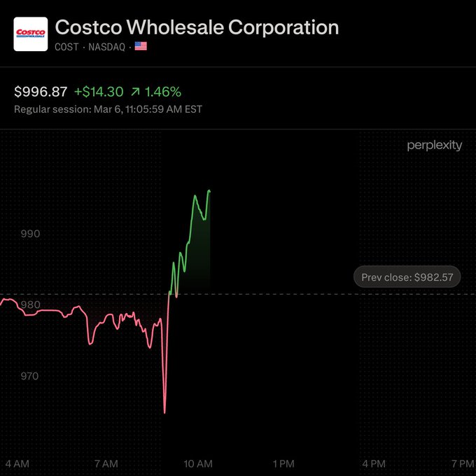Click the perplexity watermark logo
Image resolution: width=476 pixels, height=476 pixels.
tap(435, 146)
